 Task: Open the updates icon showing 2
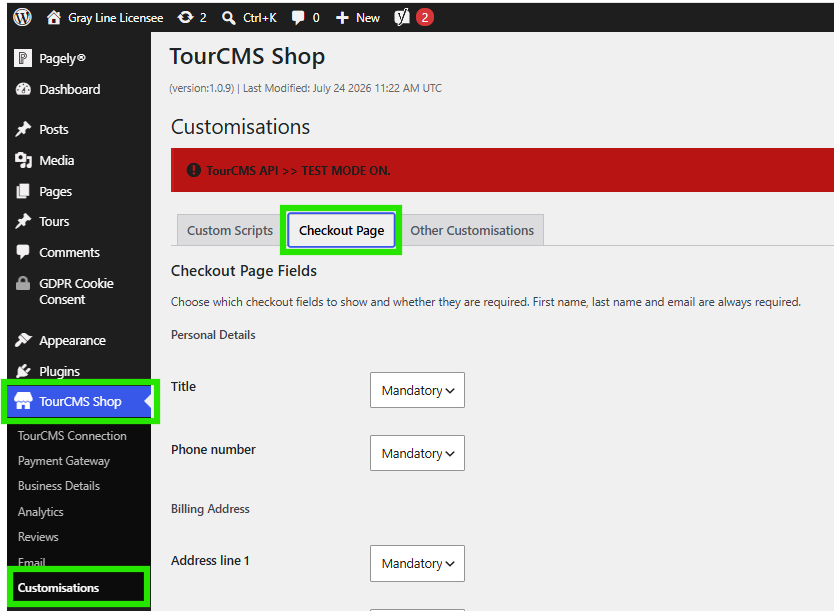tap(185, 18)
